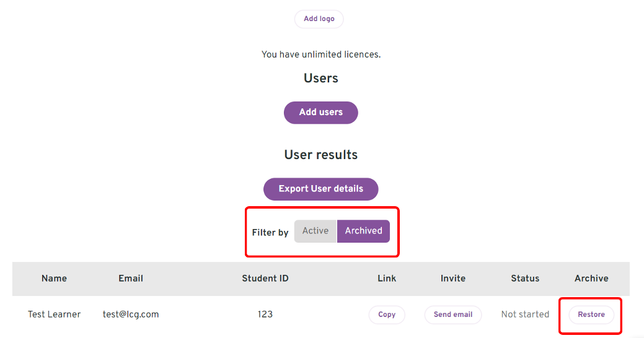Switch filter to Active users

(315, 231)
